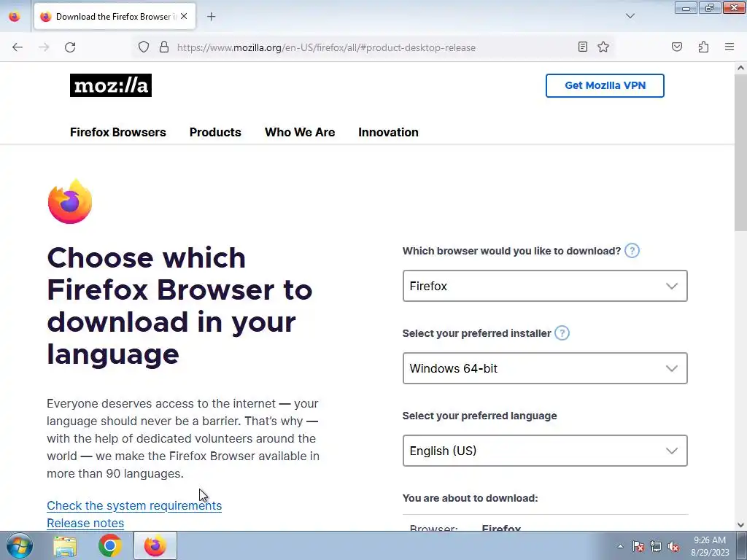Click the scrollbar down arrow
This screenshot has width=747, height=560.
[x=740, y=525]
